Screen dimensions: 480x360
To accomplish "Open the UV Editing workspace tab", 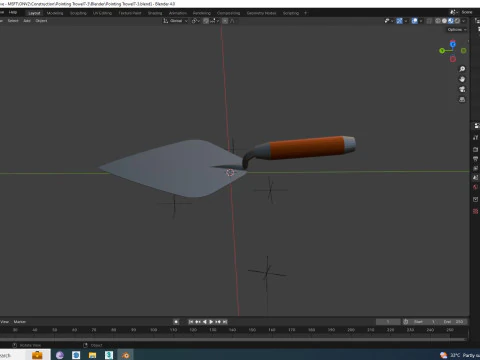I will point(102,13).
